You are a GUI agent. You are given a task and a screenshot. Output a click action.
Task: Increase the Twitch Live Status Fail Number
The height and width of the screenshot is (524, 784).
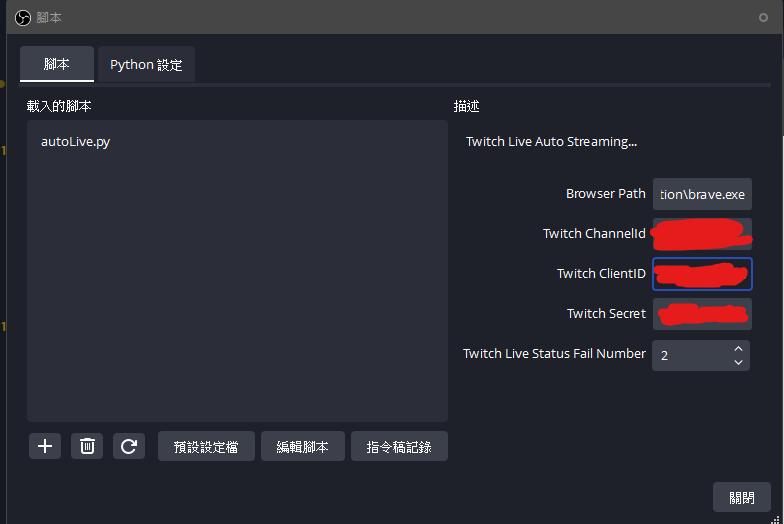(738, 348)
